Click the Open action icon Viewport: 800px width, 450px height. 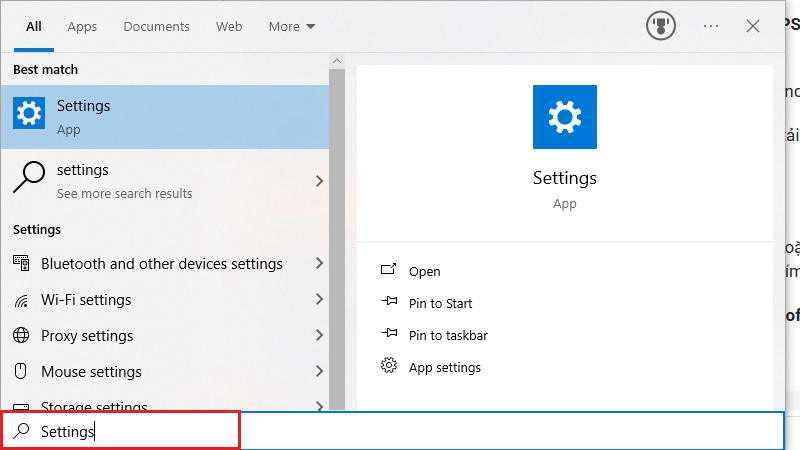tap(388, 269)
